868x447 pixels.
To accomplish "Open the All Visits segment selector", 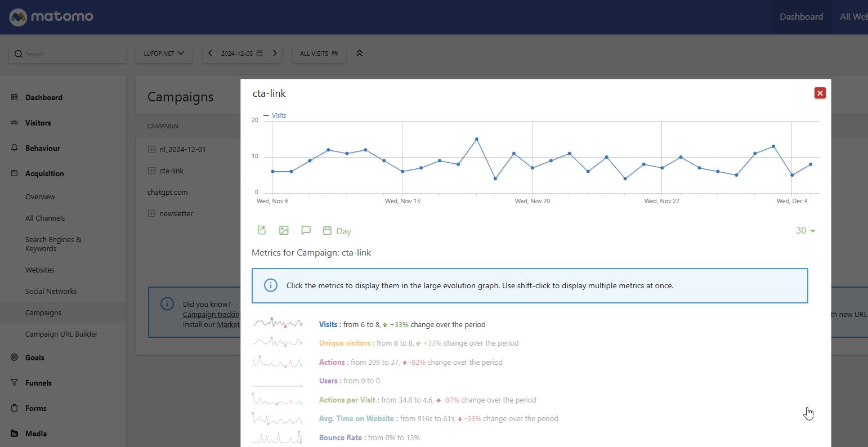I will (x=319, y=53).
